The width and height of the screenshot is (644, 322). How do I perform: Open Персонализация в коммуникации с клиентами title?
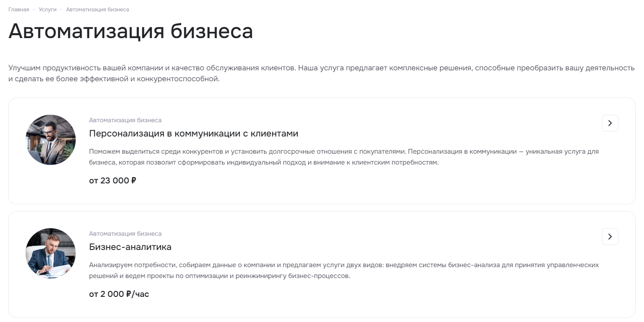click(x=194, y=134)
